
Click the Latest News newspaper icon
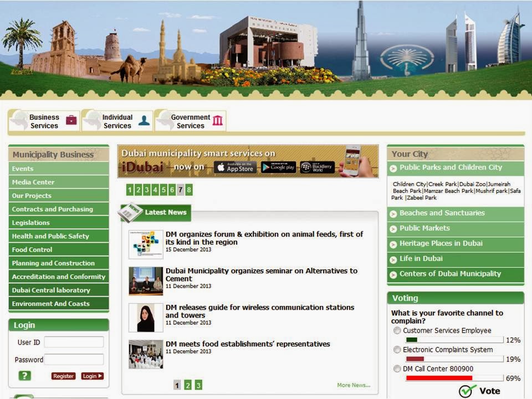coord(129,213)
